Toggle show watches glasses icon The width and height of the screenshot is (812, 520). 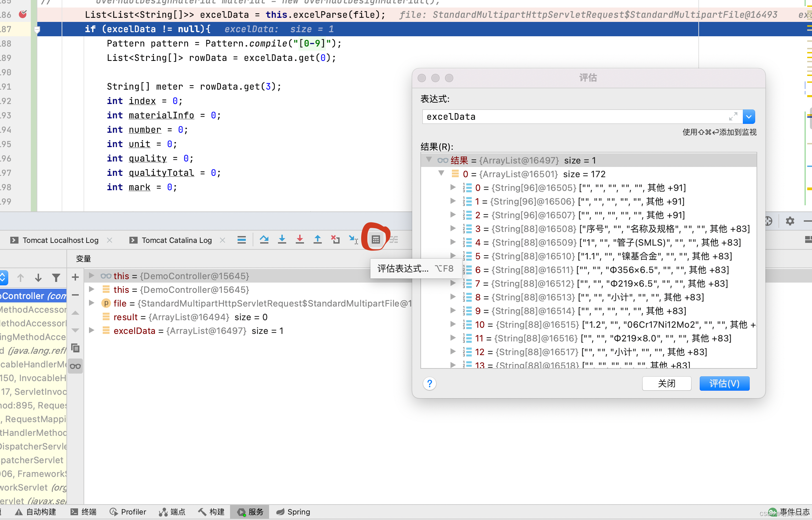pos(75,366)
